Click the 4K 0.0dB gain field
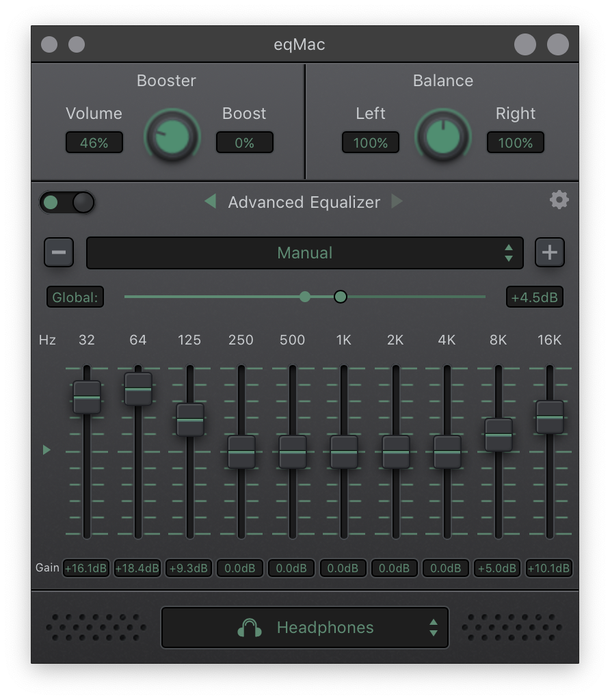This screenshot has width=610, height=700. (446, 568)
